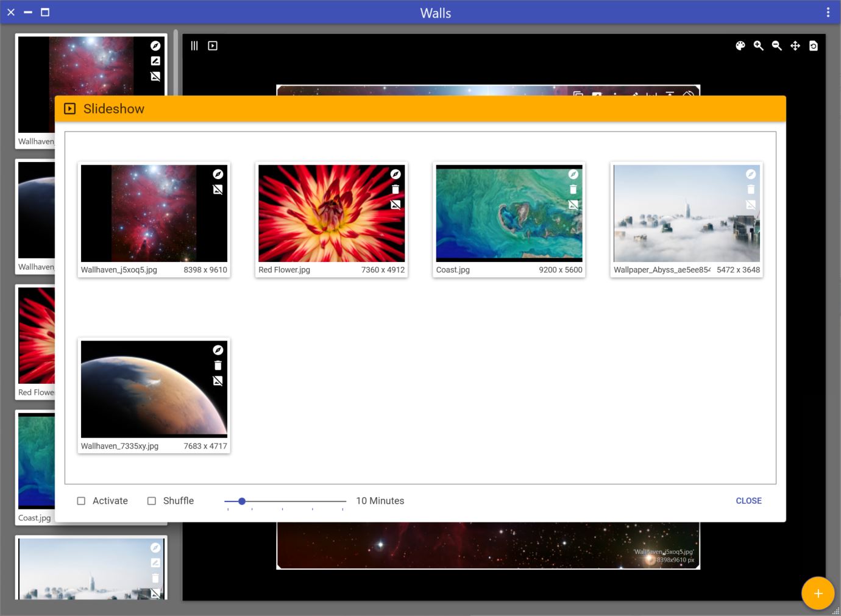Click edit icon on last sidebar thumbnail

[x=155, y=563]
